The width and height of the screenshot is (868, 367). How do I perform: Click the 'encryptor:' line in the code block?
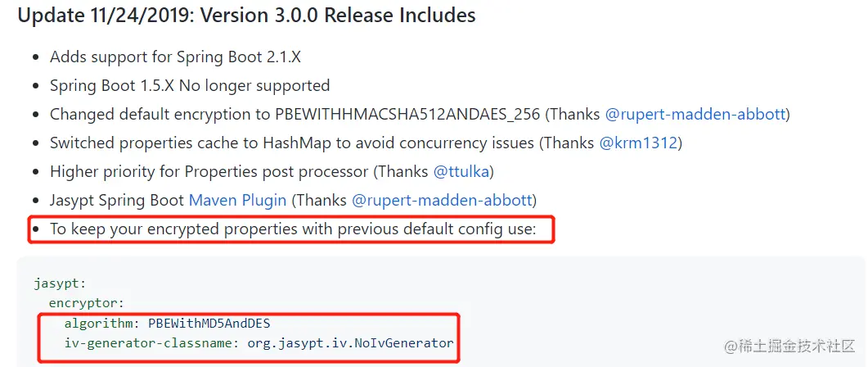click(87, 303)
